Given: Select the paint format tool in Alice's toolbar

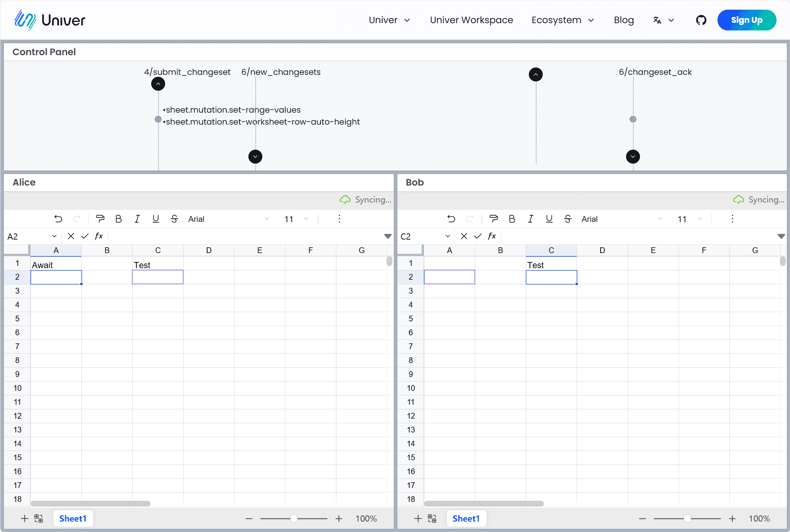Looking at the screenshot, I should pyautogui.click(x=100, y=219).
